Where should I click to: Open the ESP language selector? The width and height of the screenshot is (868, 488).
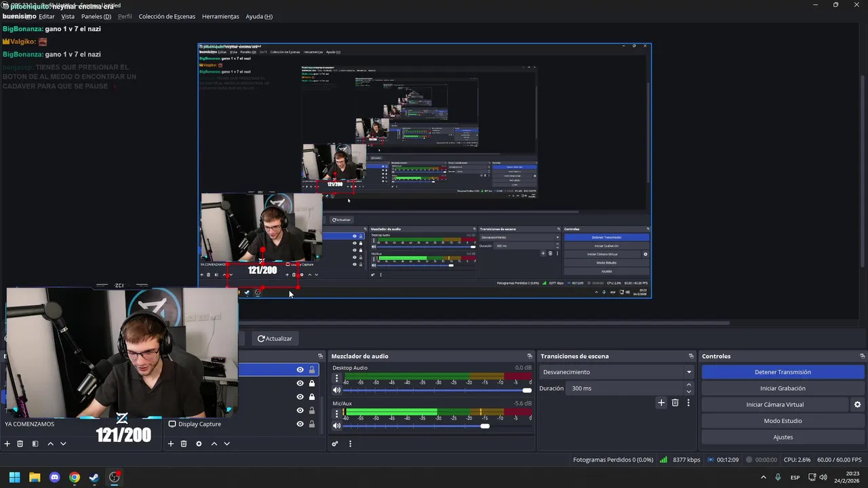pos(795,477)
